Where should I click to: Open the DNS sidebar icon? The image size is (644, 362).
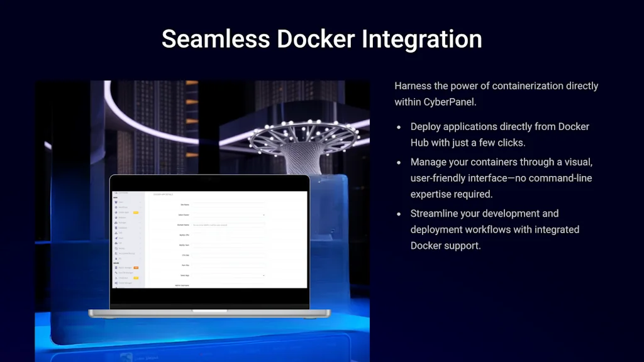116,233
